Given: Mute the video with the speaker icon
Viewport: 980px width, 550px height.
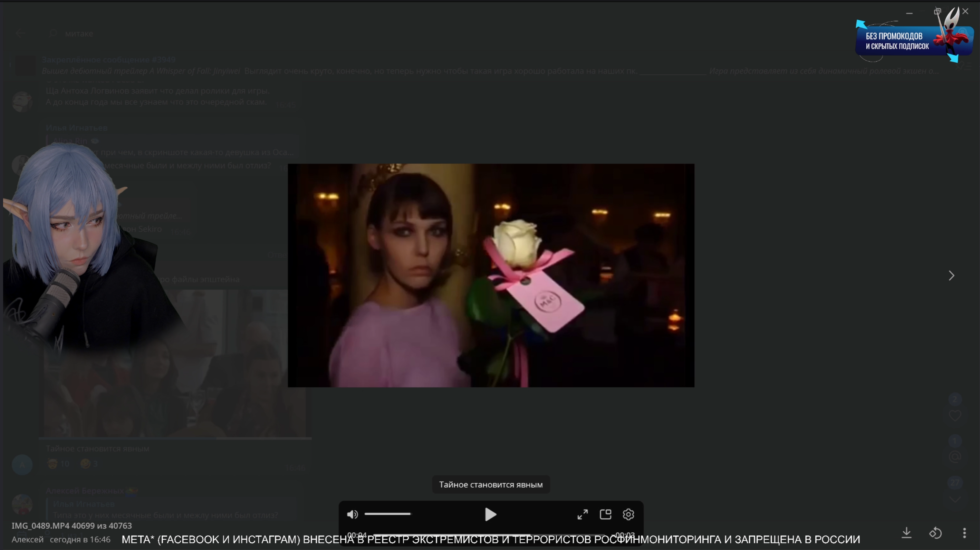Looking at the screenshot, I should click(x=352, y=515).
